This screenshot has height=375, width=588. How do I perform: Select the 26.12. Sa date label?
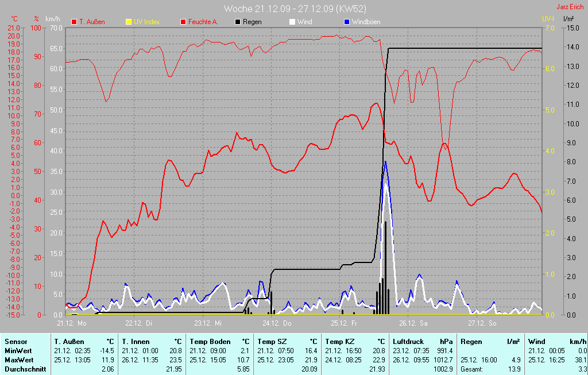(x=413, y=323)
